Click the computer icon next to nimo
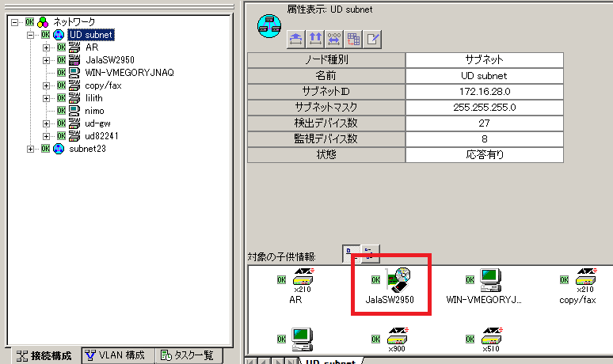The image size is (613, 364). (74, 111)
